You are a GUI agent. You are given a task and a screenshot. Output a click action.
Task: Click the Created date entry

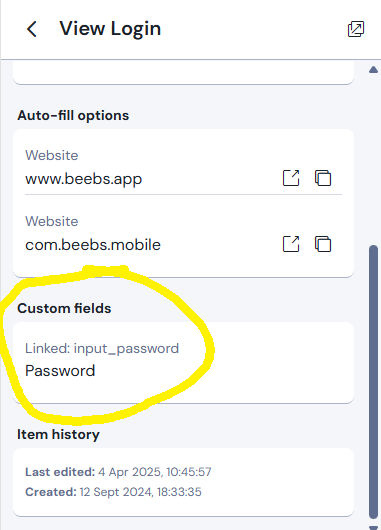pos(113,492)
